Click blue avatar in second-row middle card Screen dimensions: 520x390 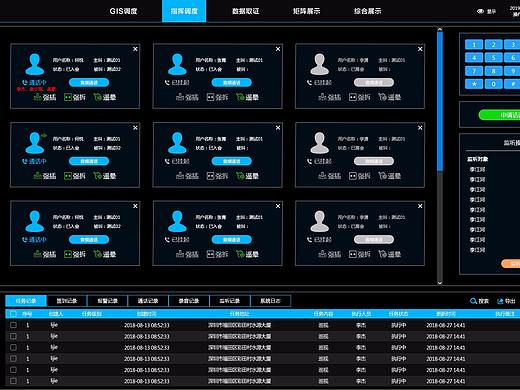(x=177, y=143)
